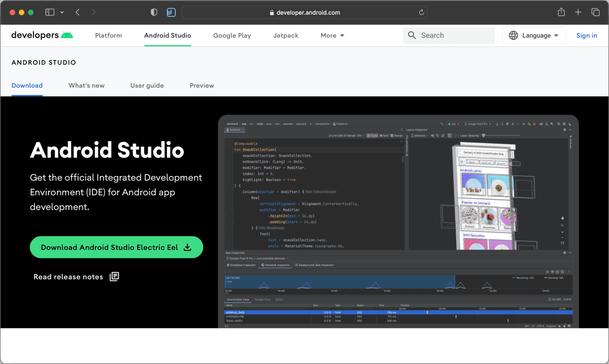This screenshot has width=609, height=364.
Task: Open the Read release notes link
Action: click(68, 276)
